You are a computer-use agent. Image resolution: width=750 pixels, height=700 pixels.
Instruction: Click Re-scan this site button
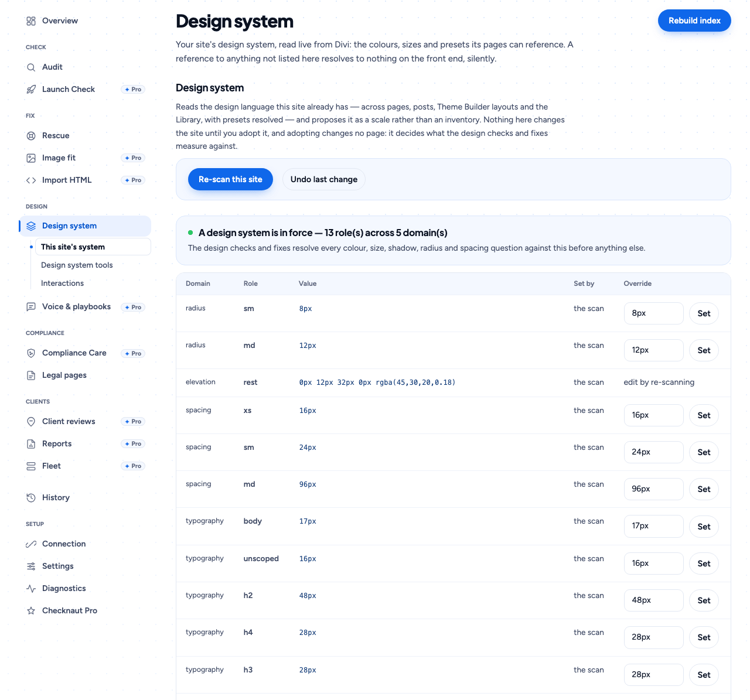(230, 179)
